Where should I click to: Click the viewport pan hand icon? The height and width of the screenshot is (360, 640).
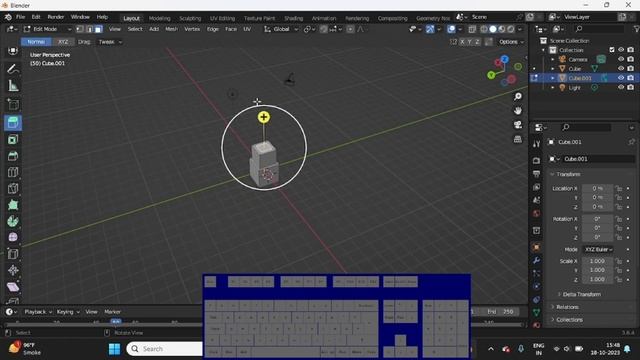click(518, 111)
